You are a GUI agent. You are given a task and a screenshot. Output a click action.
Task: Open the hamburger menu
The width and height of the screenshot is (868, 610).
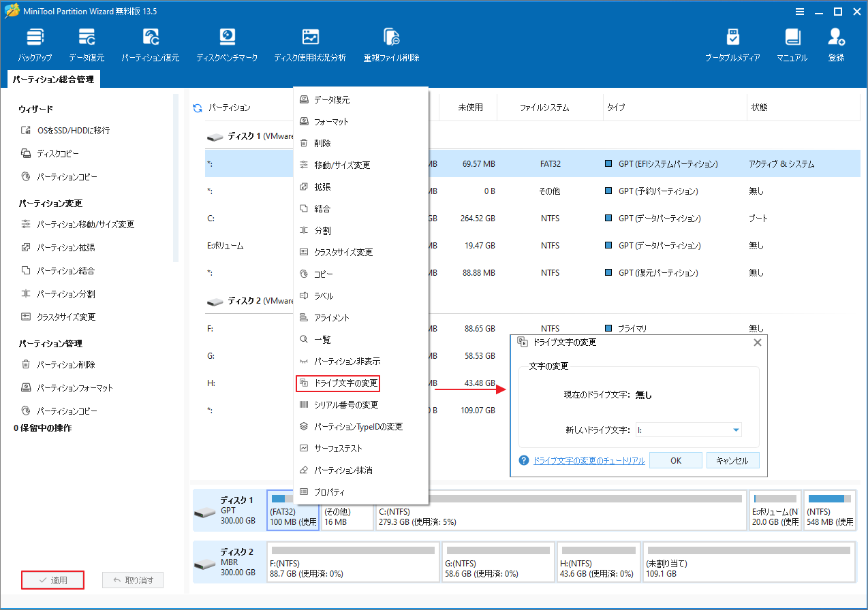799,11
